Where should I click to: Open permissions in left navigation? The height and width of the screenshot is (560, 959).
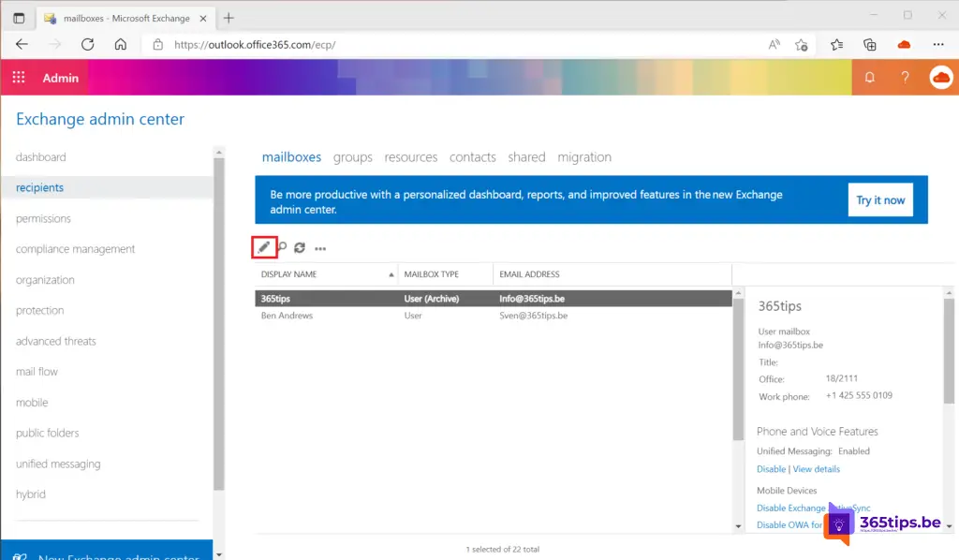click(x=43, y=218)
